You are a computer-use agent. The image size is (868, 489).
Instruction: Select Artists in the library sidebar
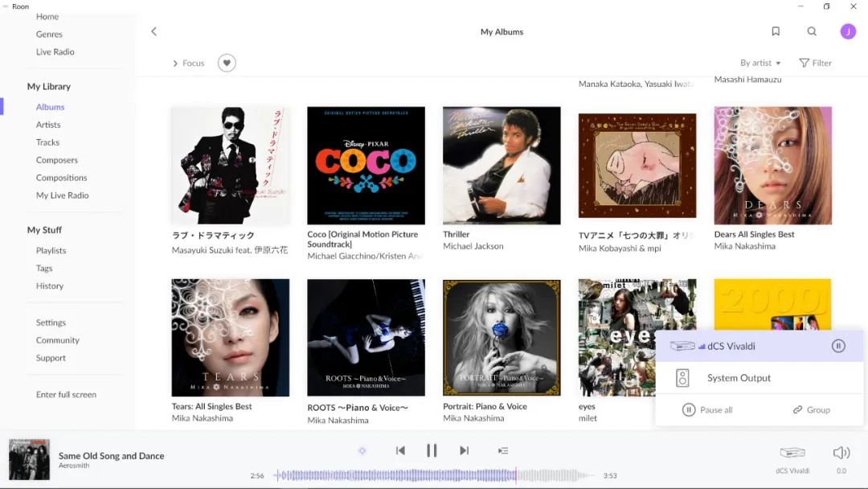click(x=48, y=125)
